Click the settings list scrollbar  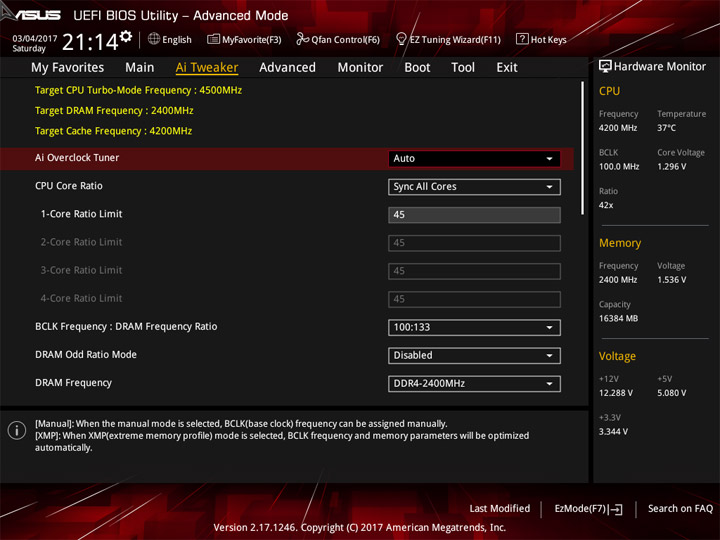pyautogui.click(x=583, y=148)
